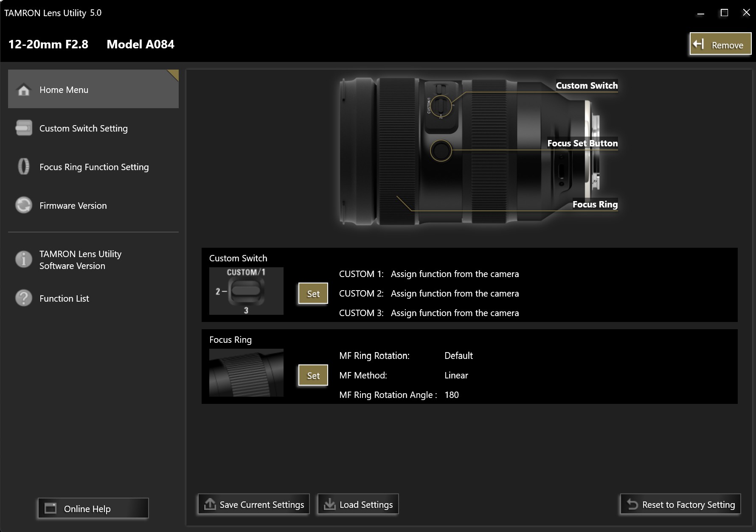Click the Remove lens button
This screenshot has height=532, width=756.
[x=720, y=44]
